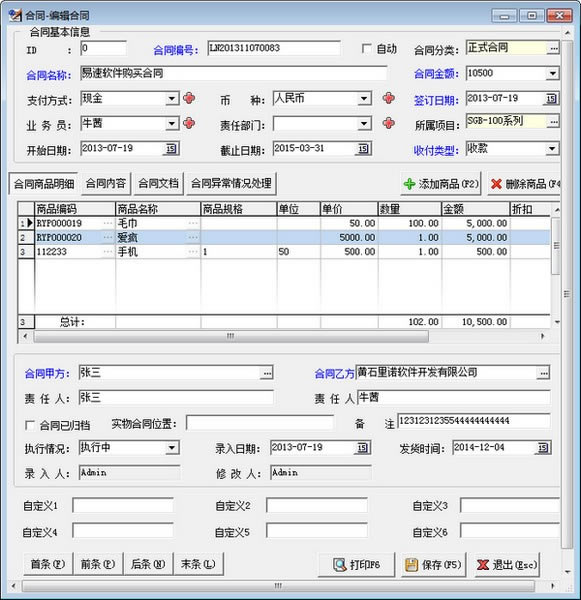Switch to the 合同异常情况处理 tab
This screenshot has width=581, height=600.
click(231, 183)
